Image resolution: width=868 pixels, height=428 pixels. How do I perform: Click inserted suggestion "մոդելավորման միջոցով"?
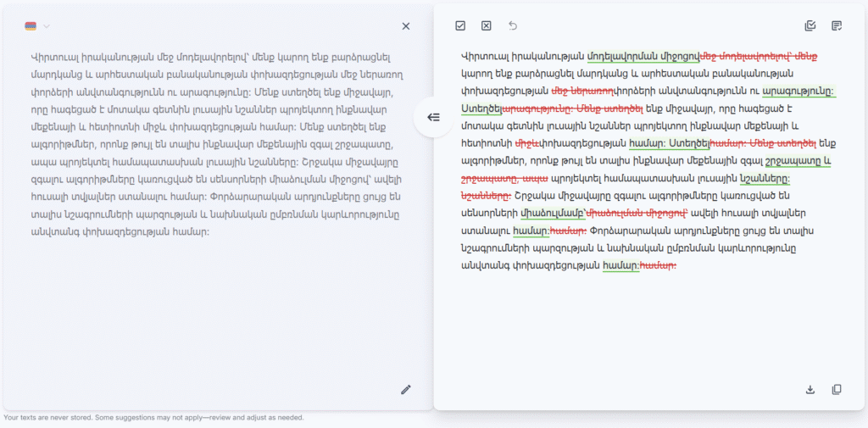pyautogui.click(x=643, y=57)
